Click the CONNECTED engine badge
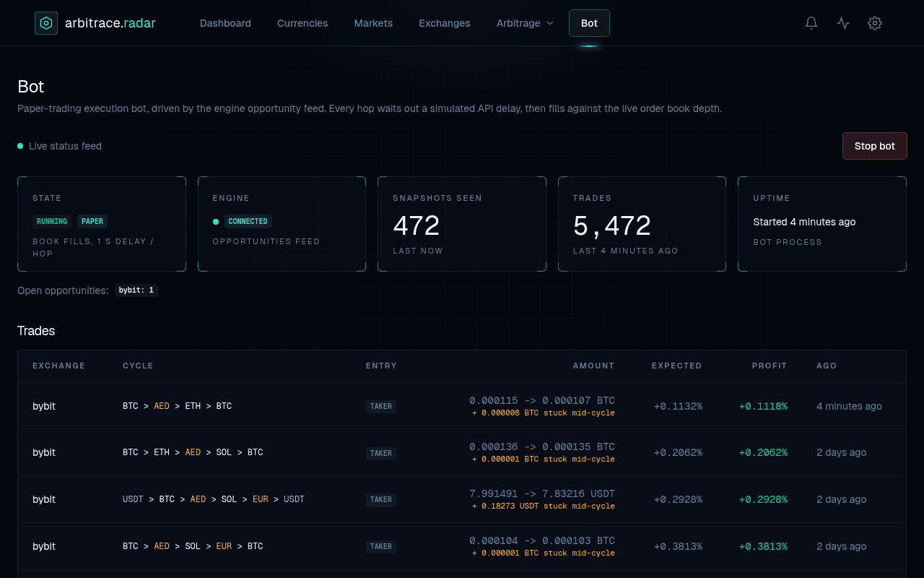The image size is (924, 578). tap(248, 222)
